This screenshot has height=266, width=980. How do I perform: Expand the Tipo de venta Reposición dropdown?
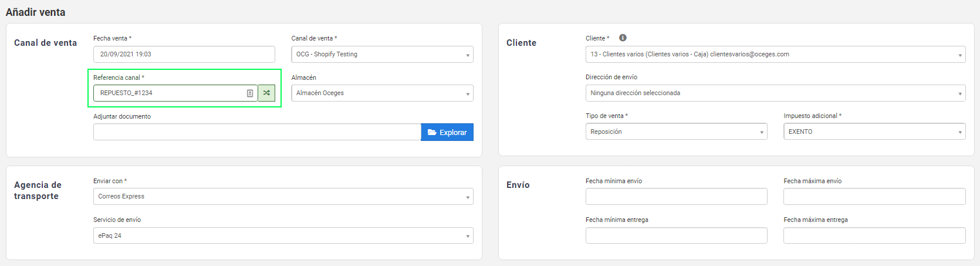click(x=676, y=132)
